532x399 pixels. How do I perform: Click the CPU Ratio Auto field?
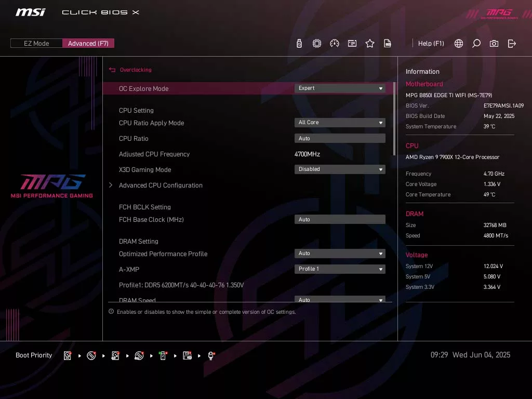pyautogui.click(x=340, y=138)
